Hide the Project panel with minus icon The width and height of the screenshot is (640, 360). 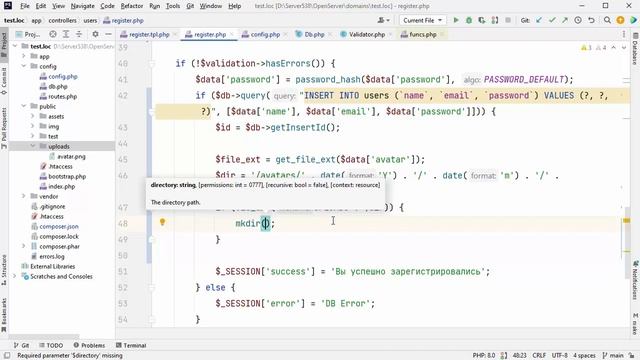pos(108,34)
